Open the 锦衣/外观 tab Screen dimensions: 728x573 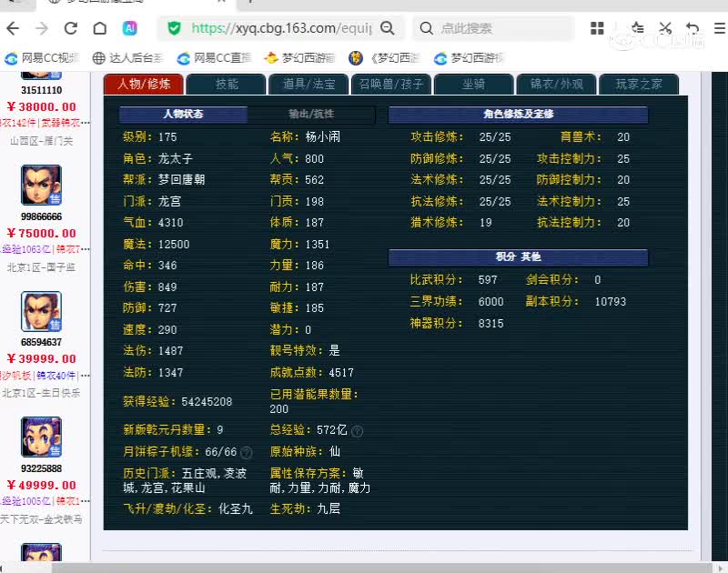tap(556, 84)
